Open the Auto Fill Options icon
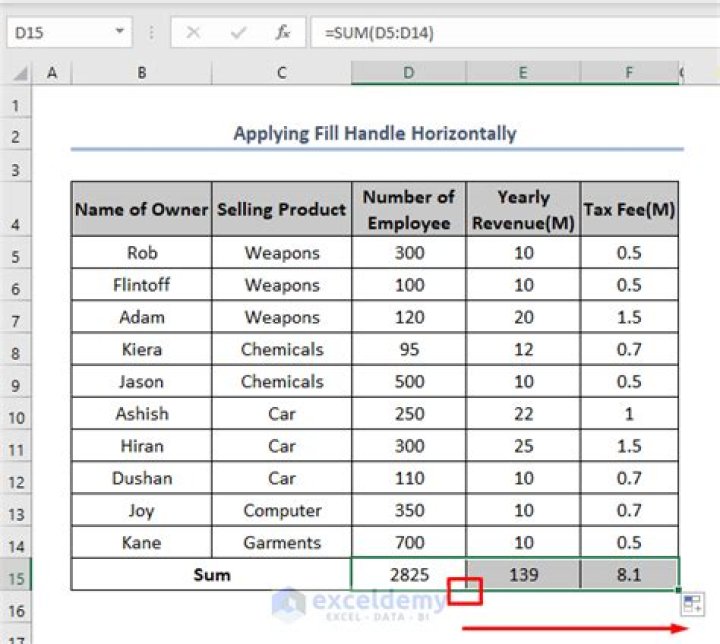This screenshot has height=644, width=720. point(692,604)
